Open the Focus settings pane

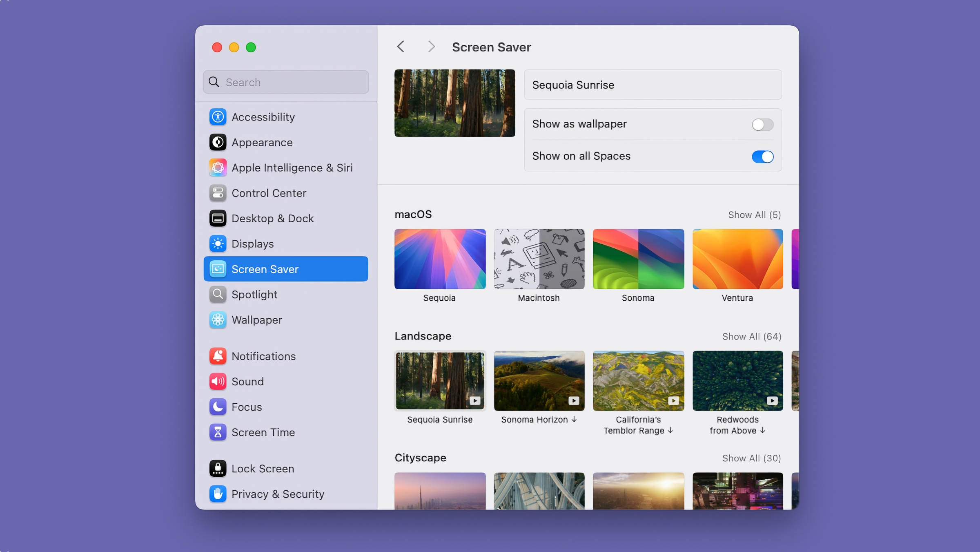pos(286,407)
